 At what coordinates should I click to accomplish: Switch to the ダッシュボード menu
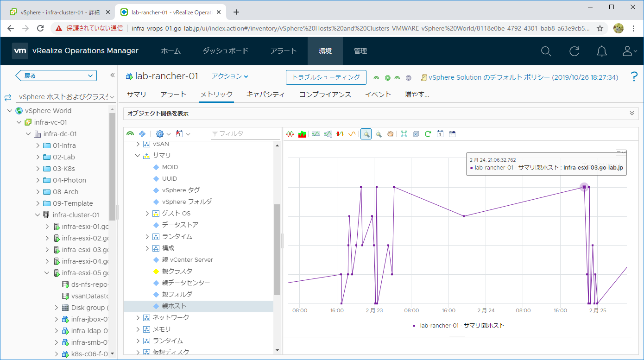click(226, 51)
